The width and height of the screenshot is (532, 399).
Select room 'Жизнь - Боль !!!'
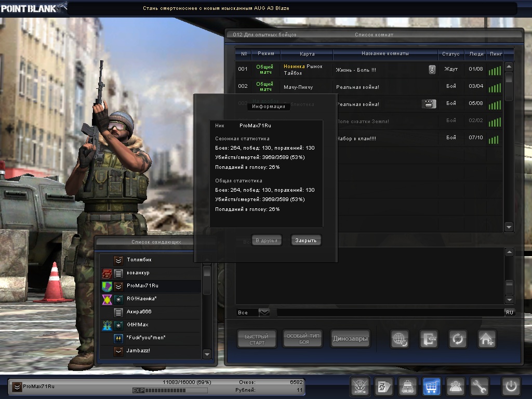[368, 70]
